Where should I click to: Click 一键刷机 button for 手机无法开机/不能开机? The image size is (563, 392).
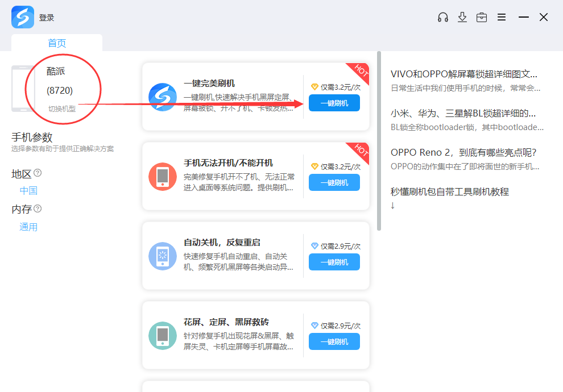tap(334, 182)
